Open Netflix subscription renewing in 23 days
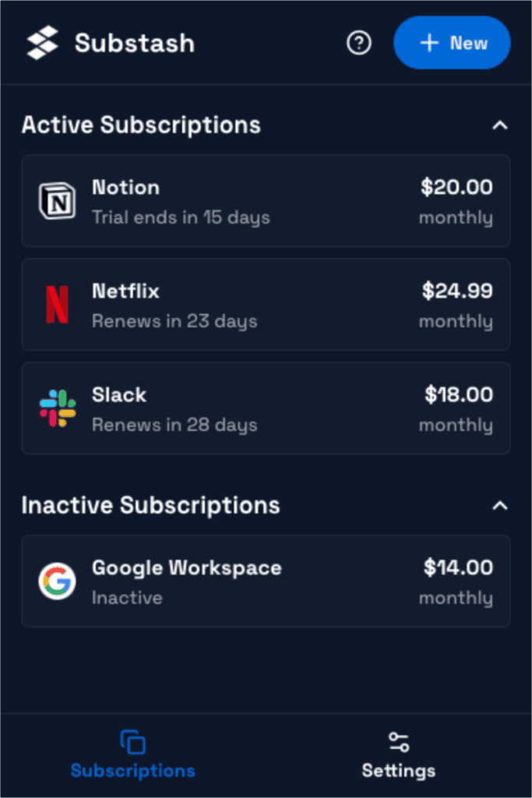The width and height of the screenshot is (532, 798). coord(266,305)
